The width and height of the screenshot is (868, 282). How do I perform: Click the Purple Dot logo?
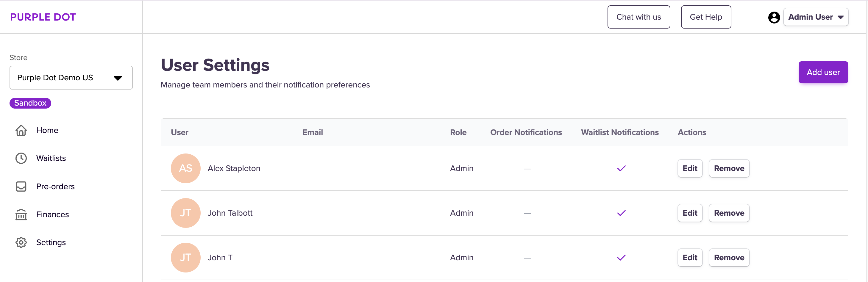click(x=43, y=17)
